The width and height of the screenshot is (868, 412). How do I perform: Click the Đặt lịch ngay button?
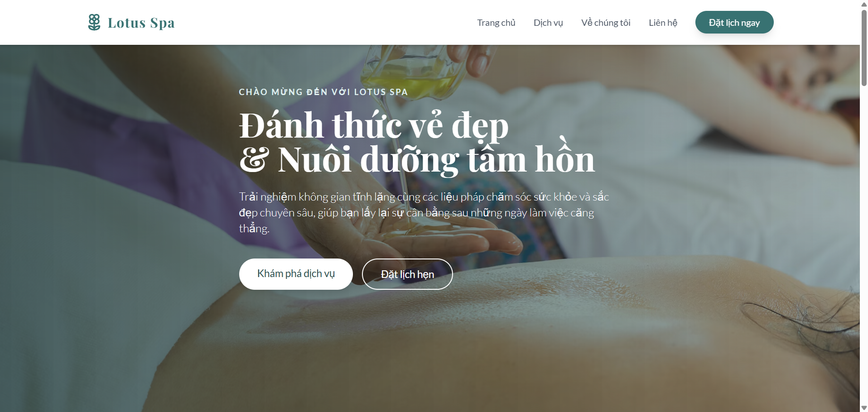pos(734,22)
